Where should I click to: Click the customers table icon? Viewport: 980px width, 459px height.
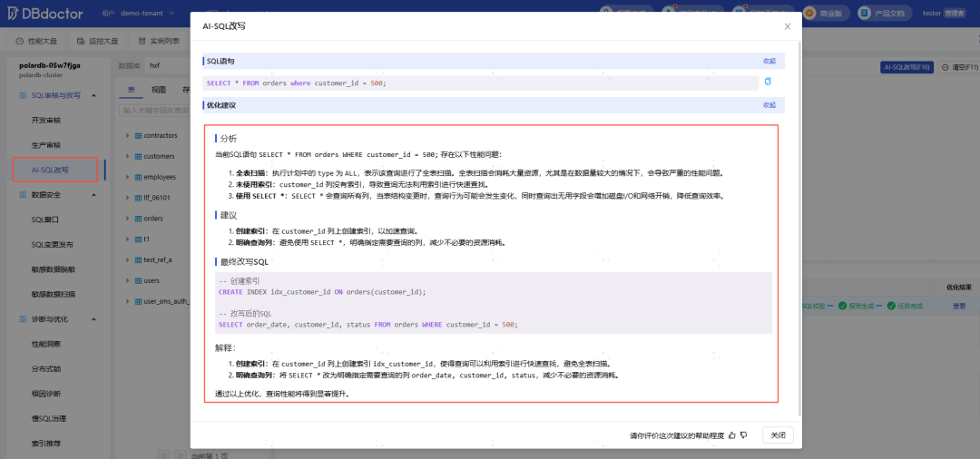[138, 156]
